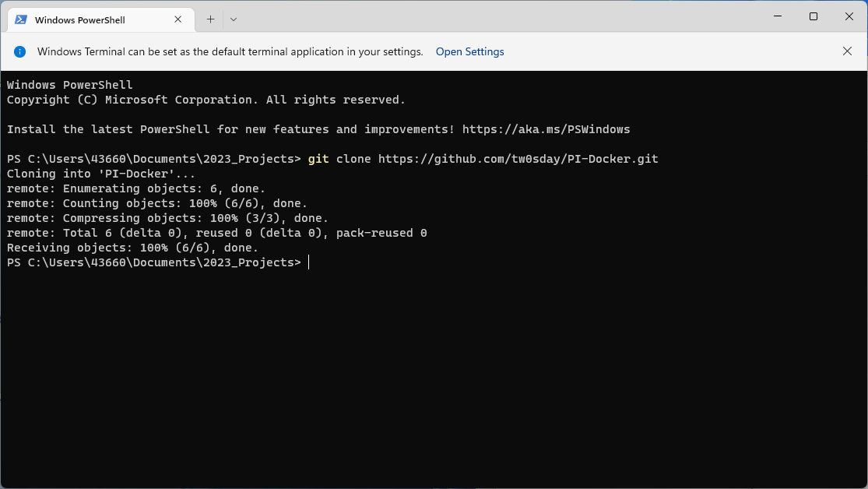868x489 pixels.
Task: Select the Windows PowerShell tab
Action: [101, 20]
